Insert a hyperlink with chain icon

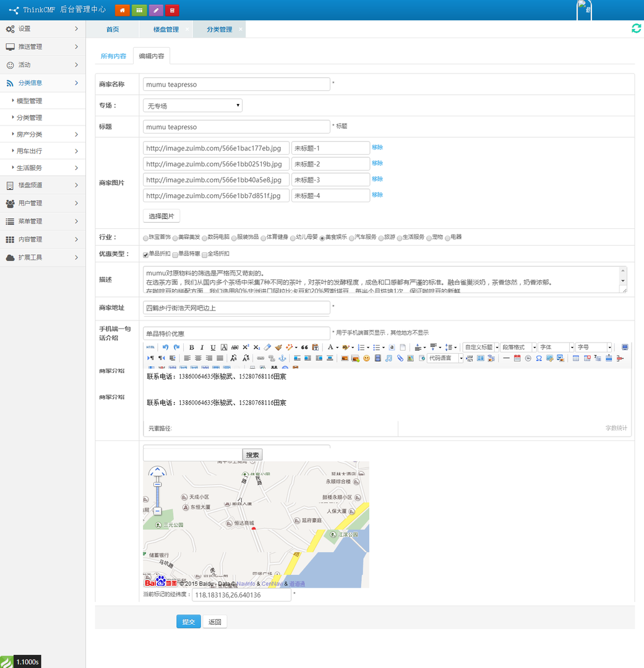pyautogui.click(x=260, y=358)
